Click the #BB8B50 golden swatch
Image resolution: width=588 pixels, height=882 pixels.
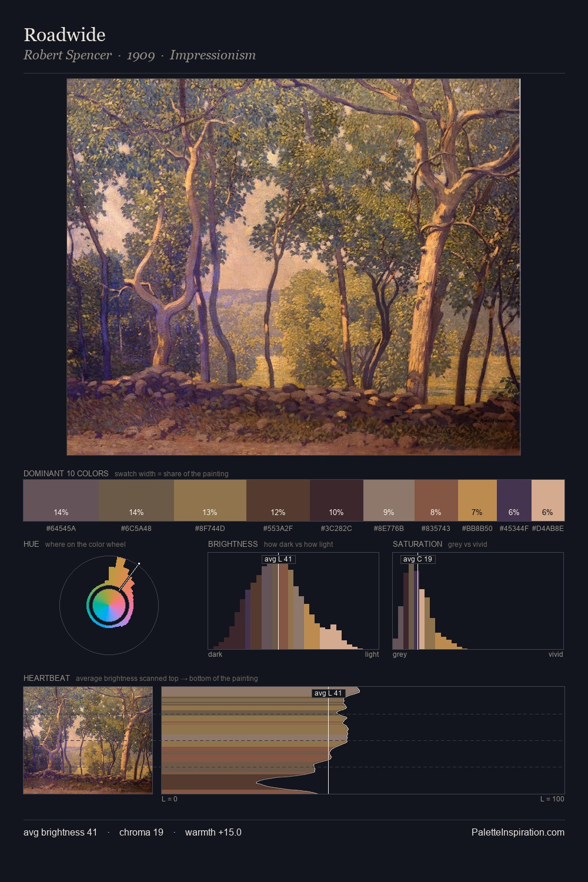pos(477,500)
